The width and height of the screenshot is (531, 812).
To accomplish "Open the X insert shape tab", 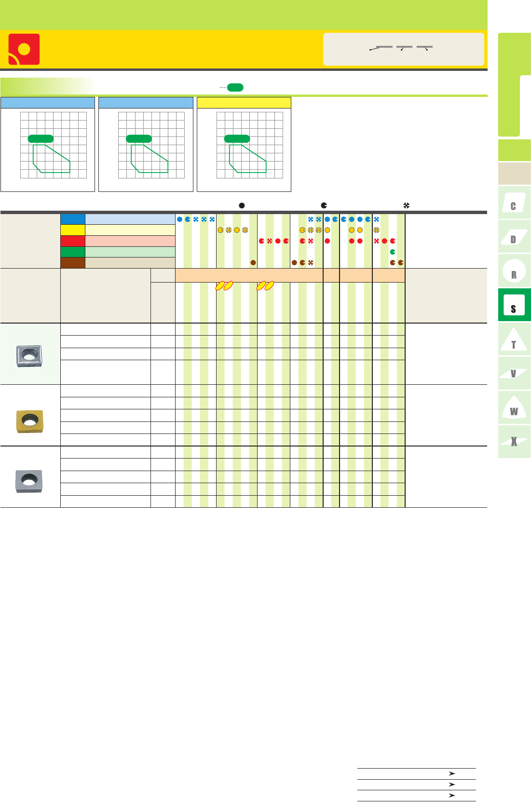I will coord(514,442).
